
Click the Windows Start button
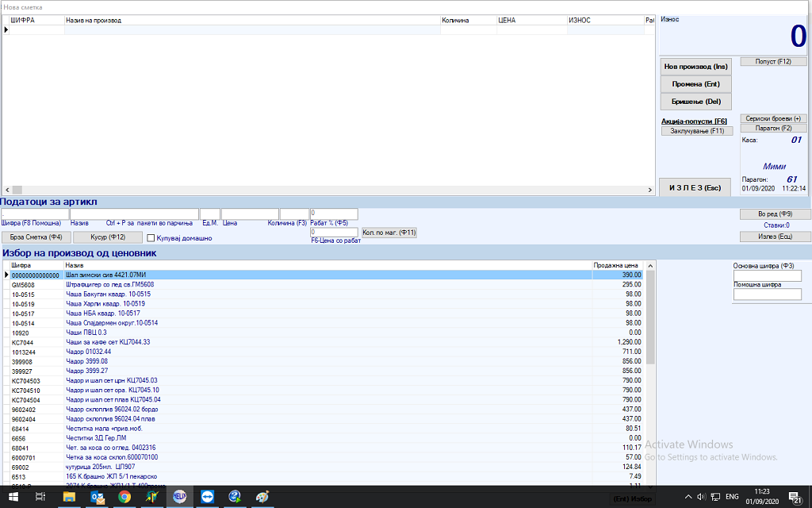coord(13,497)
